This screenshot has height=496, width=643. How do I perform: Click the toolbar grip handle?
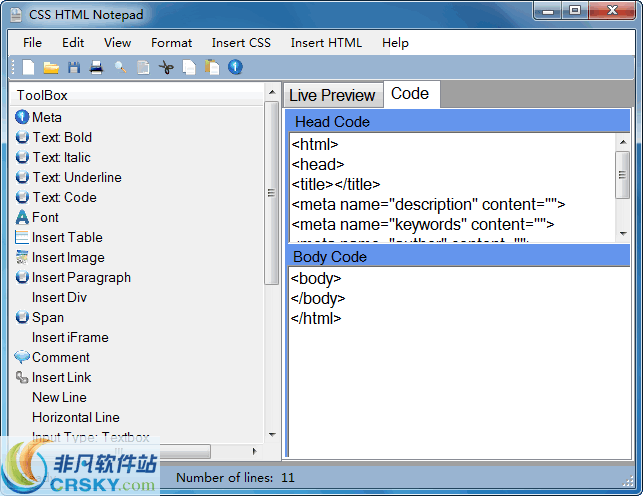click(13, 68)
